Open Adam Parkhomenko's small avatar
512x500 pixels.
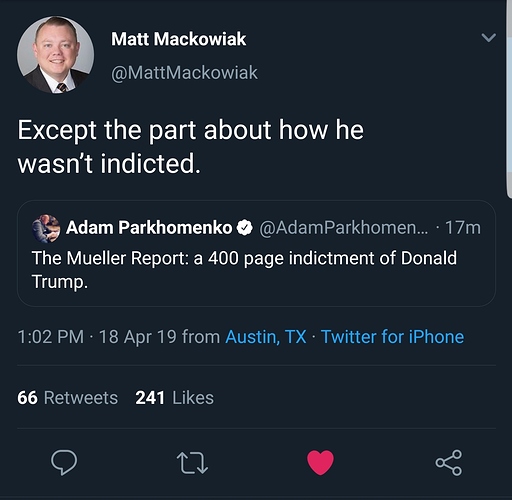point(46,228)
